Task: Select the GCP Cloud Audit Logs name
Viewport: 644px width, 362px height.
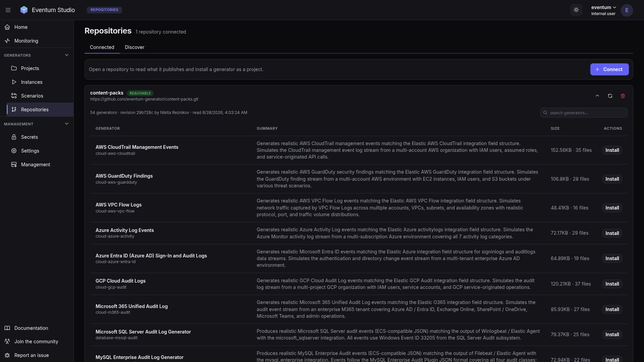Action: (x=120, y=281)
